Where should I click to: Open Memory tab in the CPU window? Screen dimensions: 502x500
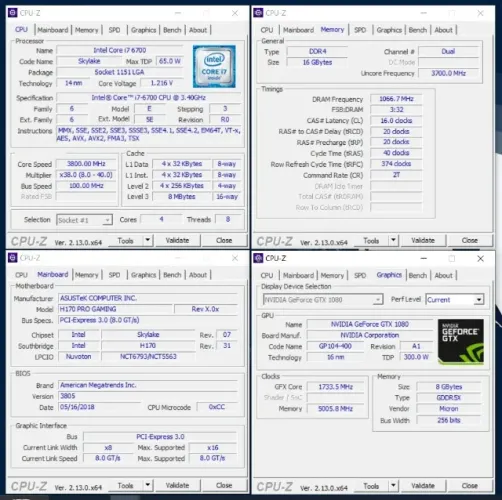tap(87, 30)
